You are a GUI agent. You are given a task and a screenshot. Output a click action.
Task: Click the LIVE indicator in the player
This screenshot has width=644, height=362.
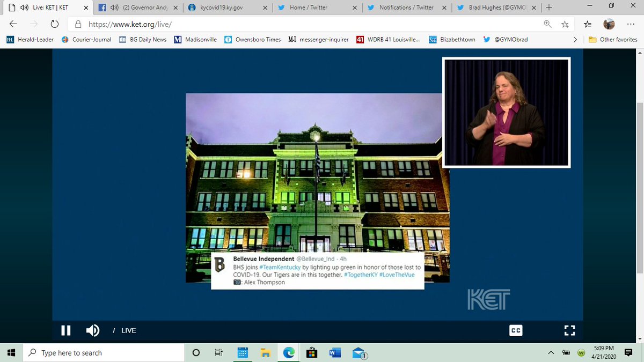click(128, 331)
